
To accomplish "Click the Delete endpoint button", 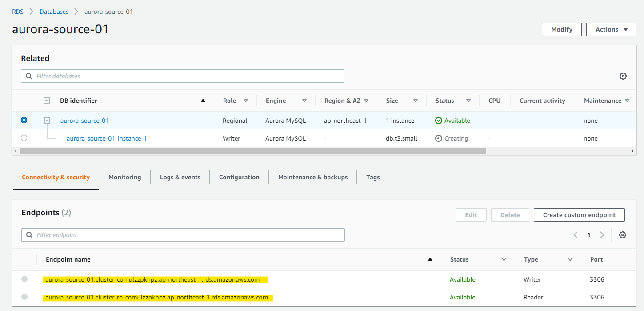I will (x=510, y=215).
